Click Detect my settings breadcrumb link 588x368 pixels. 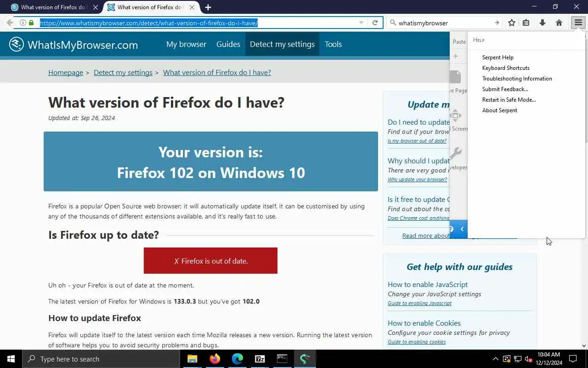pos(123,73)
